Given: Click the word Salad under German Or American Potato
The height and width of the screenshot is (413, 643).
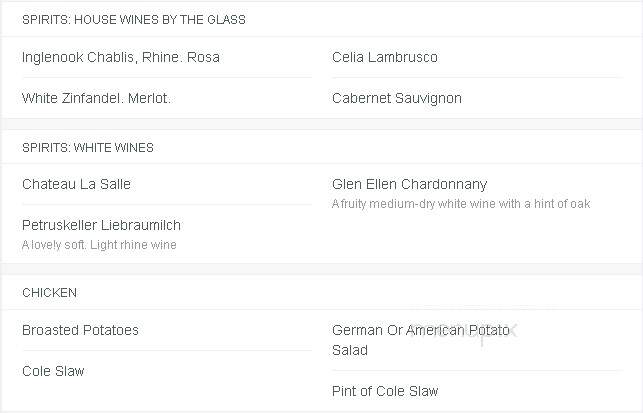Looking at the screenshot, I should pos(350,350).
